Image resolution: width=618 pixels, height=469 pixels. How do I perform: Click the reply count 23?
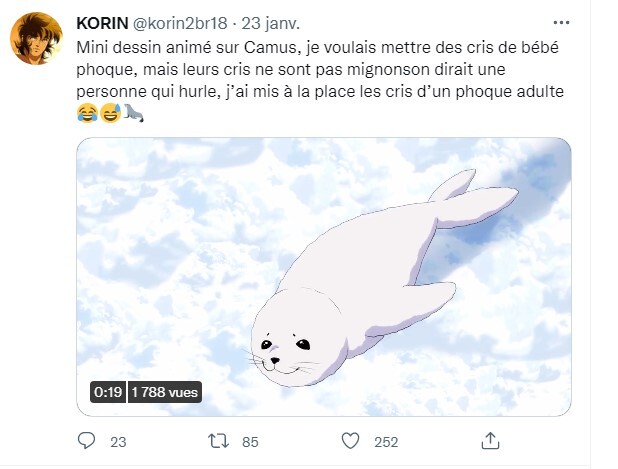pos(118,442)
